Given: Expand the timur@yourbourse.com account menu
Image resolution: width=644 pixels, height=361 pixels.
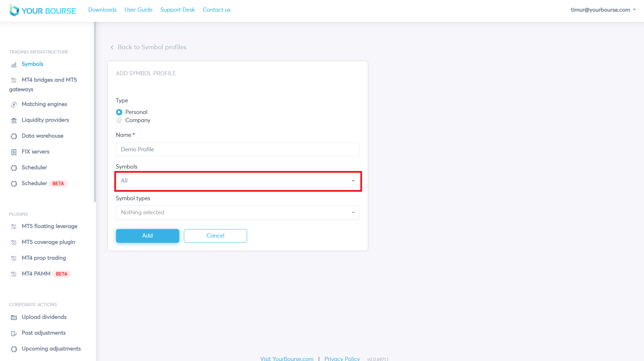Looking at the screenshot, I should tap(603, 10).
